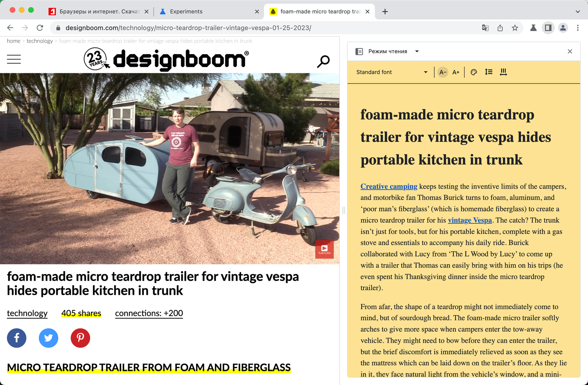The image size is (588, 385).
Task: Go to the home breadcrumb
Action: (x=14, y=41)
